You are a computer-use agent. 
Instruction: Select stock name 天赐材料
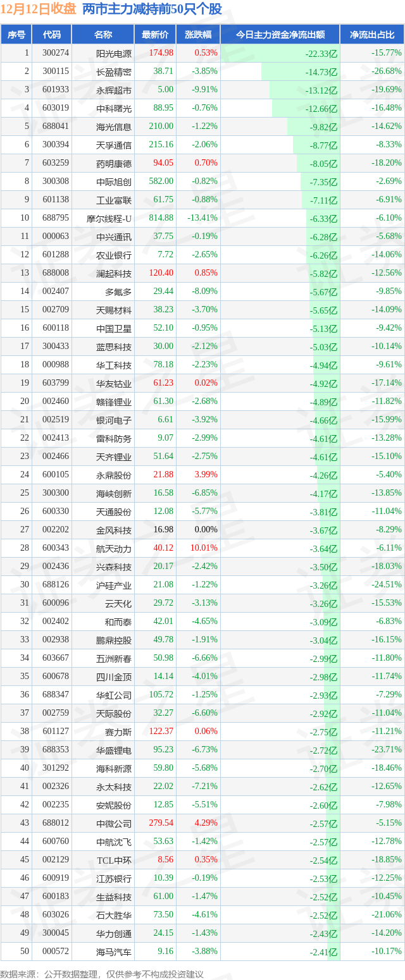114,310
